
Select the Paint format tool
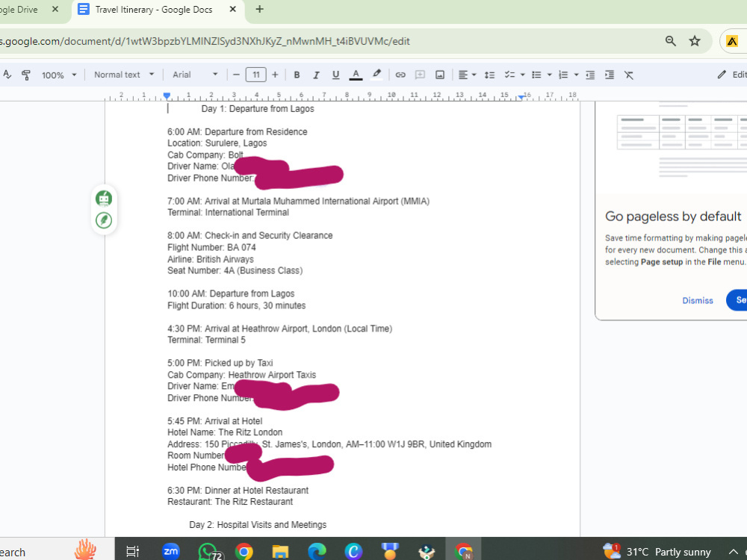[26, 75]
